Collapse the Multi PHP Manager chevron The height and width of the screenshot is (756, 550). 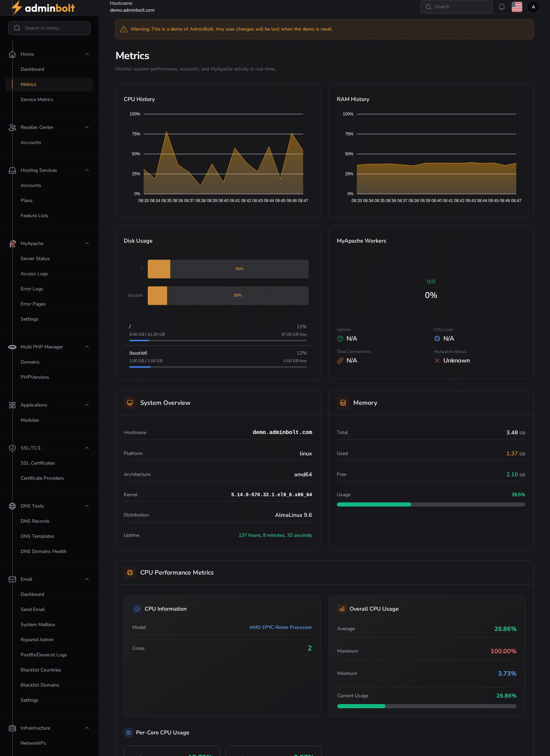click(x=87, y=347)
